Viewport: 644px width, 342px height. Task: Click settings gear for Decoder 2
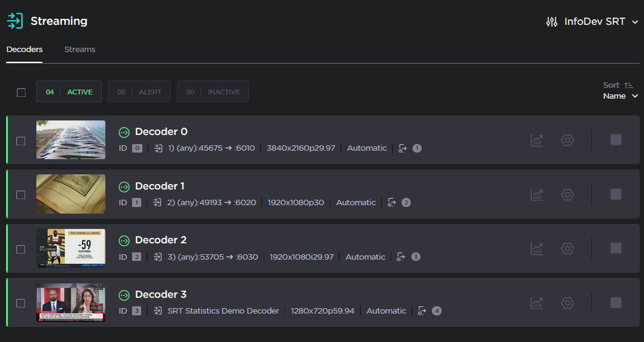click(567, 248)
